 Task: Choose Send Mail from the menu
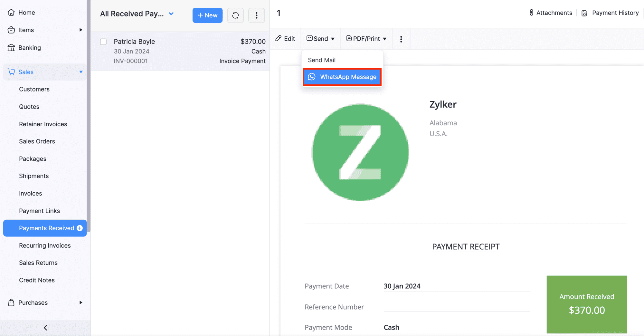pyautogui.click(x=322, y=60)
